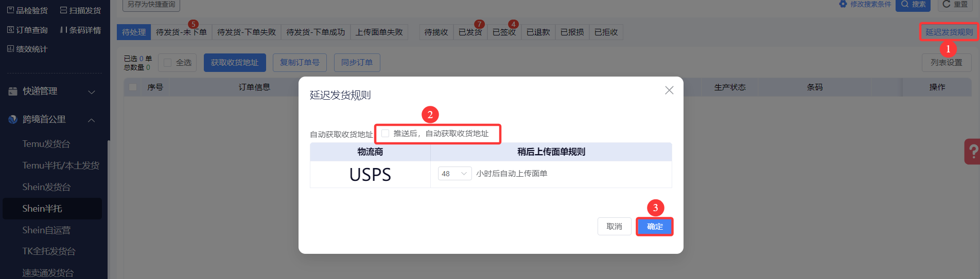Open Shein自运营 in sidebar
The image size is (980, 279).
[x=46, y=230]
